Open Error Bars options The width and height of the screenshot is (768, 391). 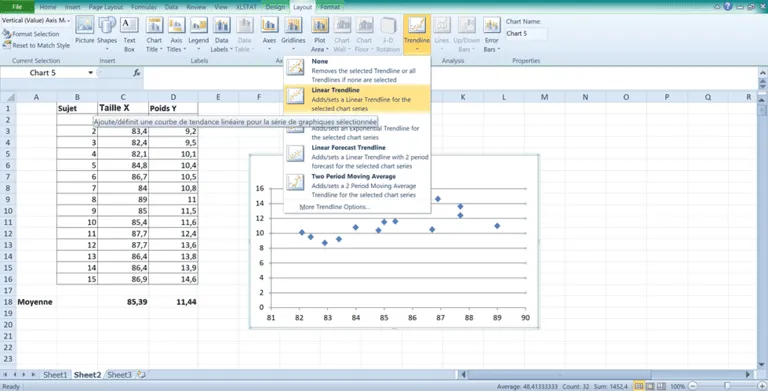pos(491,34)
